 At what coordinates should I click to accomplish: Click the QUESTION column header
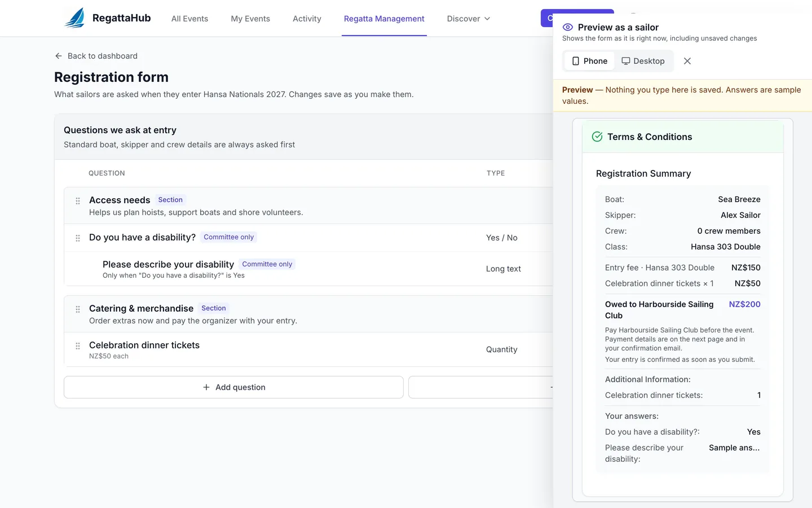pyautogui.click(x=107, y=173)
